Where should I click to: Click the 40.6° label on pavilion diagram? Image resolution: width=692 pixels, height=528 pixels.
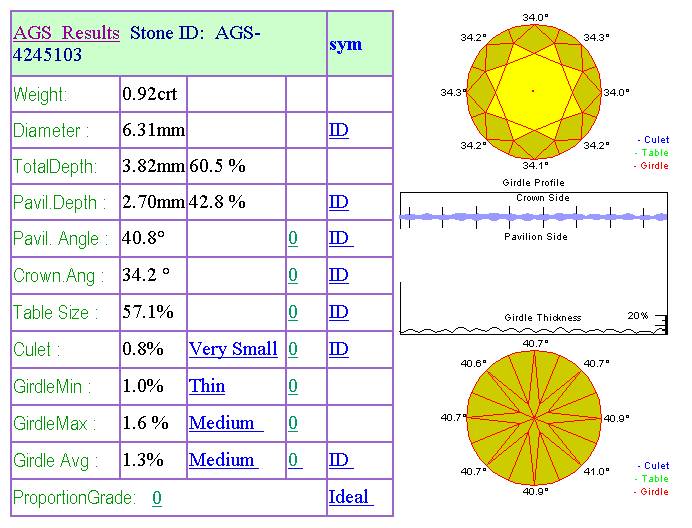[473, 363]
